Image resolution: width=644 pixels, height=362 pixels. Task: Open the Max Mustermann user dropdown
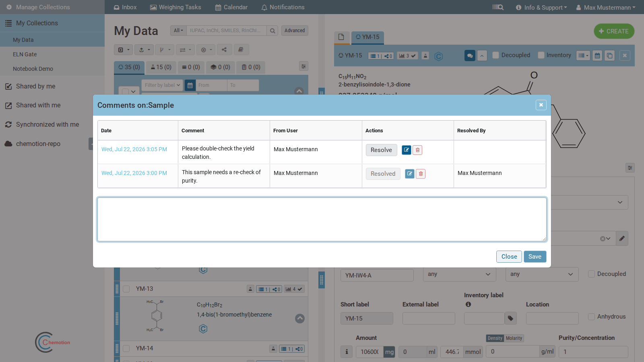606,7
